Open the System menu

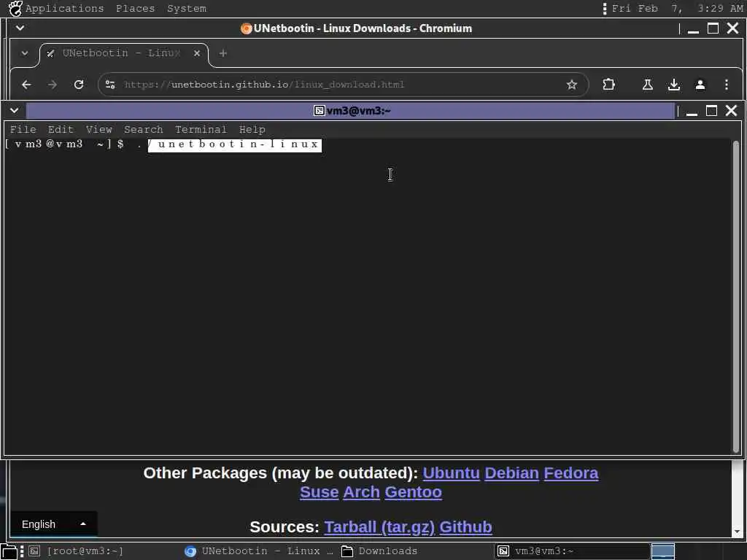187,9
